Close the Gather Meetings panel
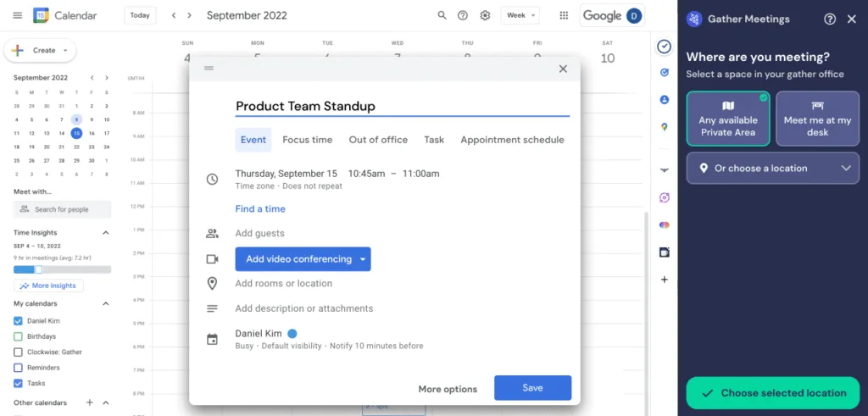The height and width of the screenshot is (416, 868). pyautogui.click(x=851, y=19)
